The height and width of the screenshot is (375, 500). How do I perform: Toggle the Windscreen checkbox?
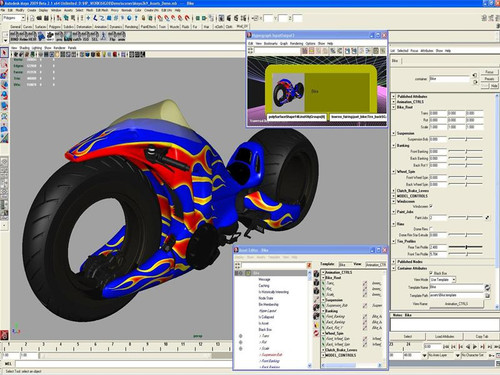pos(431,206)
